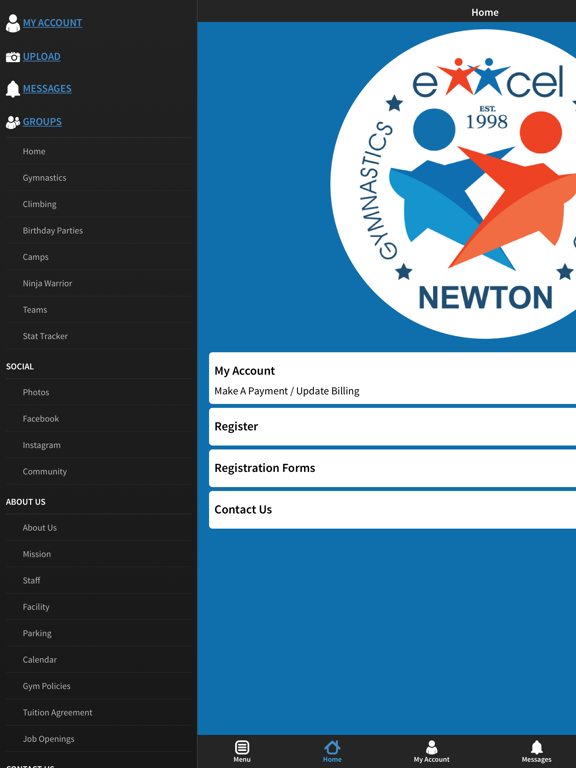Open the MY ACCOUNT link
576x768 pixels.
[x=52, y=23]
